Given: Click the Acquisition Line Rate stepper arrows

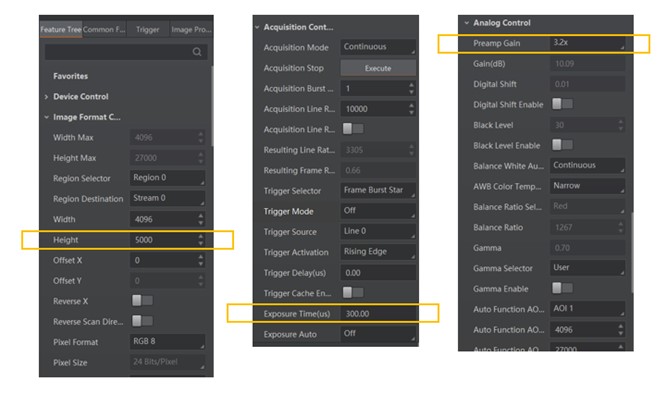Looking at the screenshot, I should click(x=411, y=109).
